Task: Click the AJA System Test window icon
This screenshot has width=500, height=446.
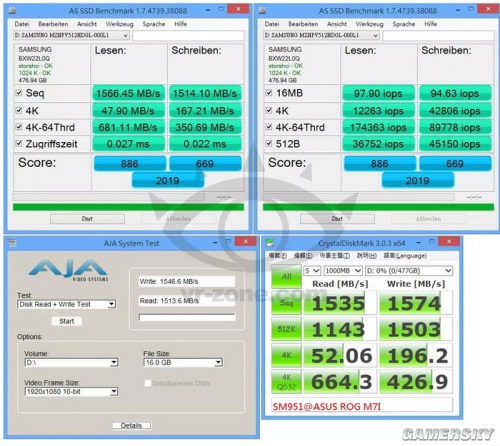Action: [12, 243]
